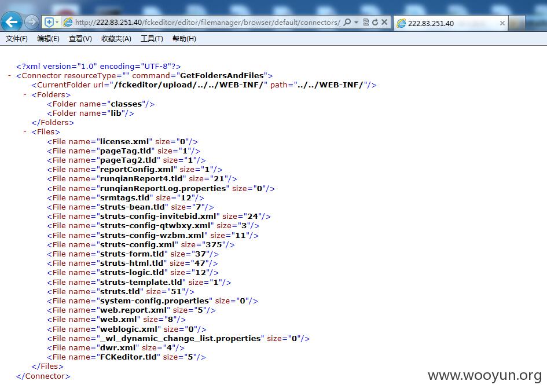Click the magnifier search icon in address bar
547x392 pixels.
[347, 23]
